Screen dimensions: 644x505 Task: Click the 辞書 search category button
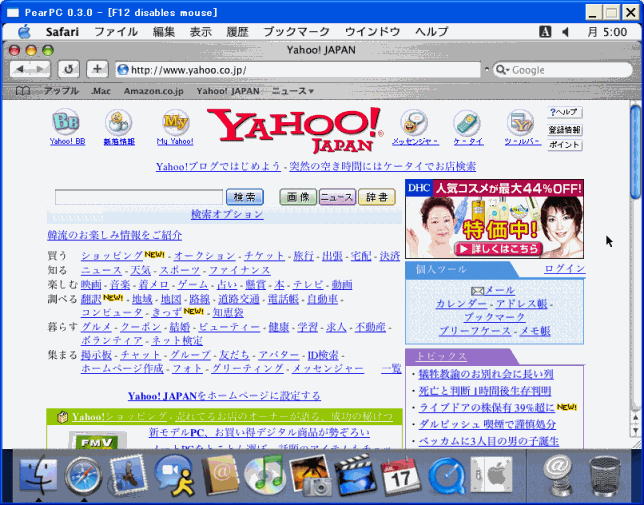point(377,197)
